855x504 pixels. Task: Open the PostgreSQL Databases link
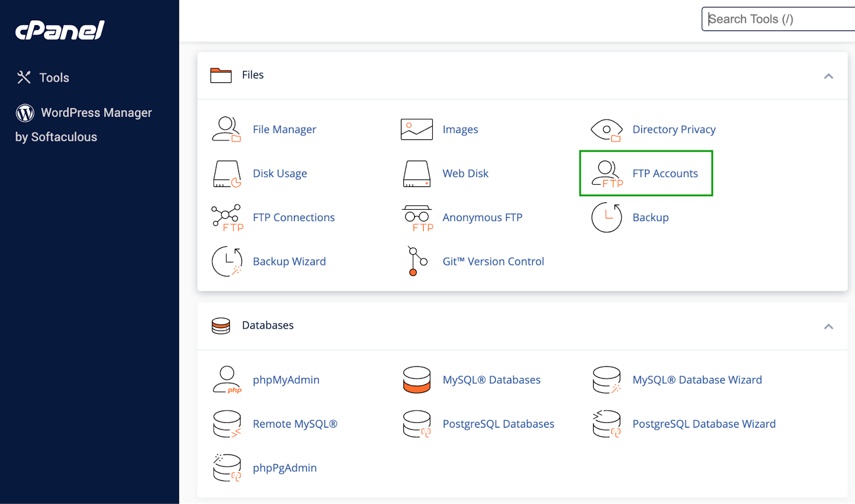click(498, 423)
